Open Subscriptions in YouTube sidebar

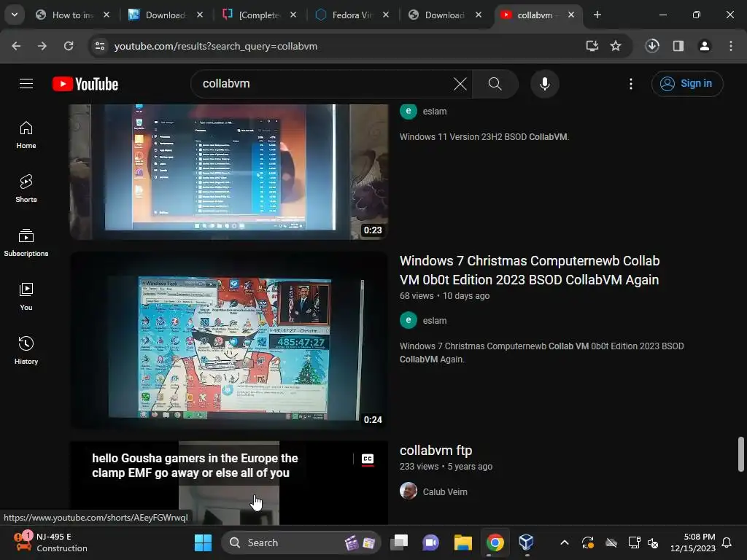click(x=26, y=243)
